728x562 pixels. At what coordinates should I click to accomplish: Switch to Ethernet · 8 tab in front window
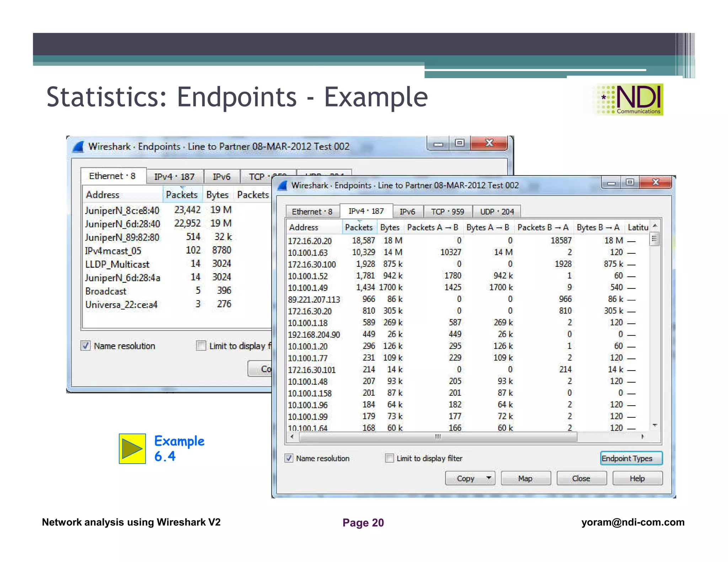click(x=312, y=212)
